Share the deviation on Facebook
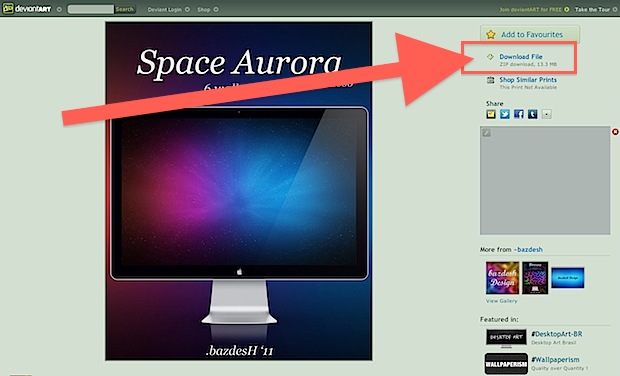The image size is (620, 376). click(x=518, y=114)
